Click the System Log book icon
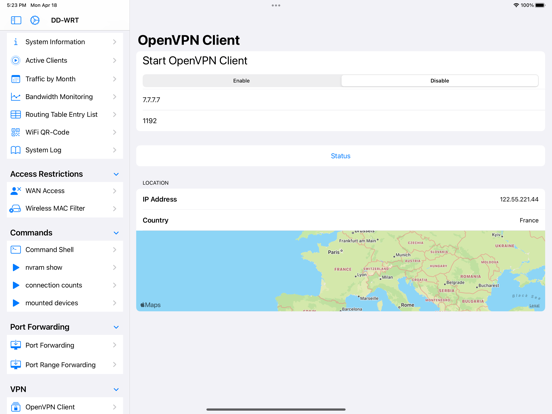Screen dimensions: 552x414 (15, 150)
